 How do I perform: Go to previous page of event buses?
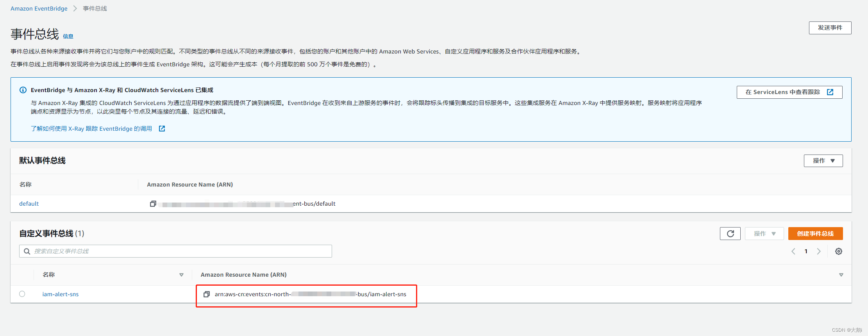coord(793,251)
